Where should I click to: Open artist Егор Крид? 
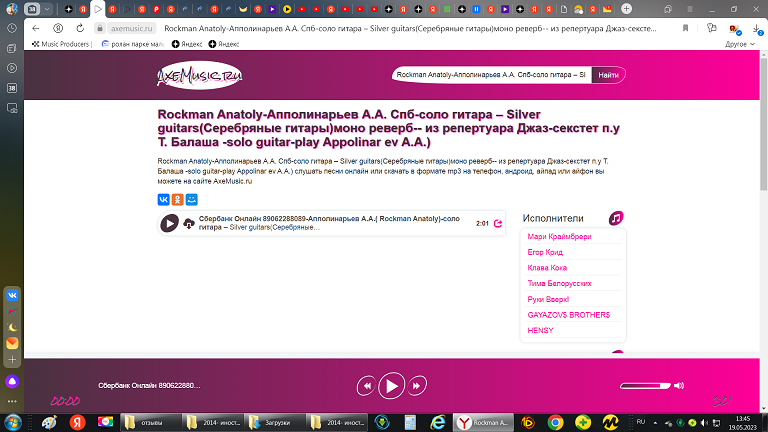545,252
